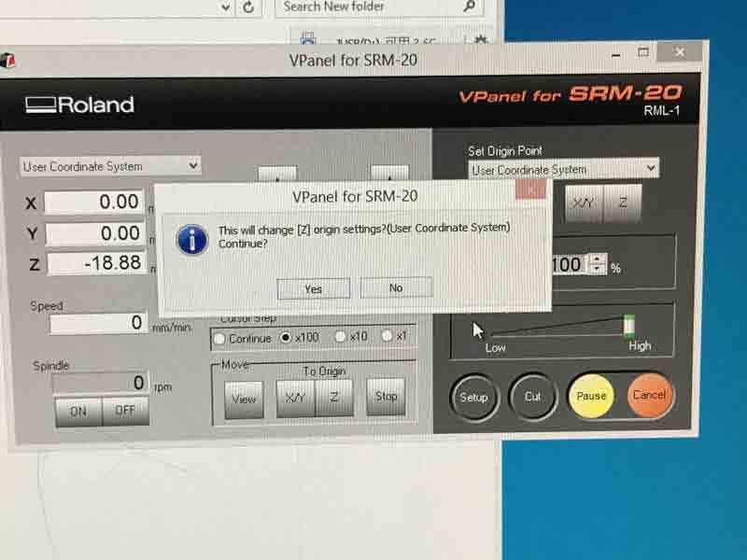
Task: Confirm the dialog by clicking Yes
Action: pyautogui.click(x=314, y=289)
